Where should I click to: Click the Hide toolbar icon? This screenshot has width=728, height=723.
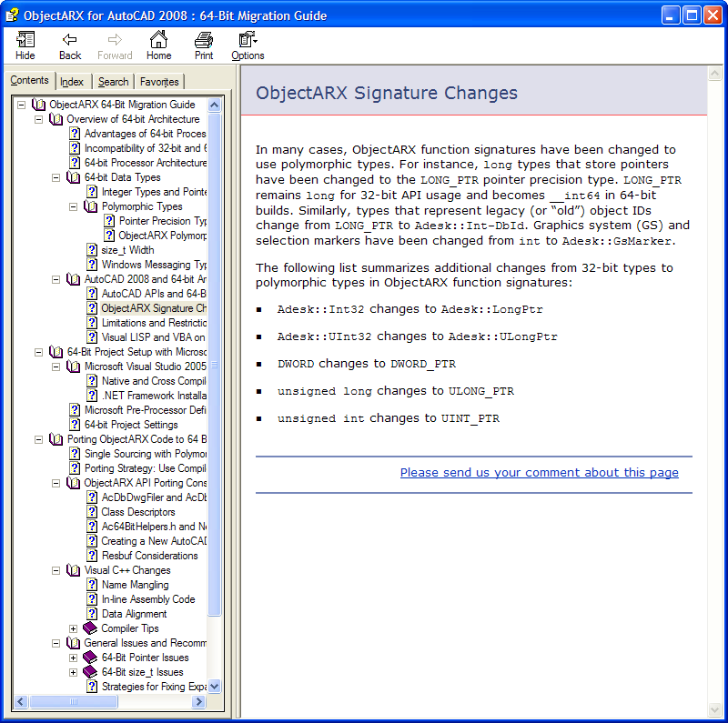(25, 40)
